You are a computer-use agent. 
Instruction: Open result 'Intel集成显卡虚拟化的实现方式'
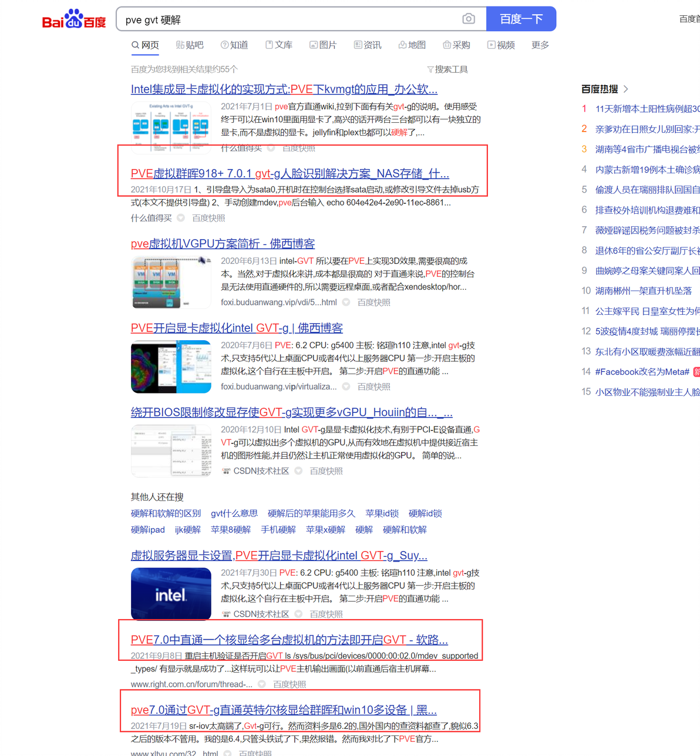pyautogui.click(x=284, y=89)
